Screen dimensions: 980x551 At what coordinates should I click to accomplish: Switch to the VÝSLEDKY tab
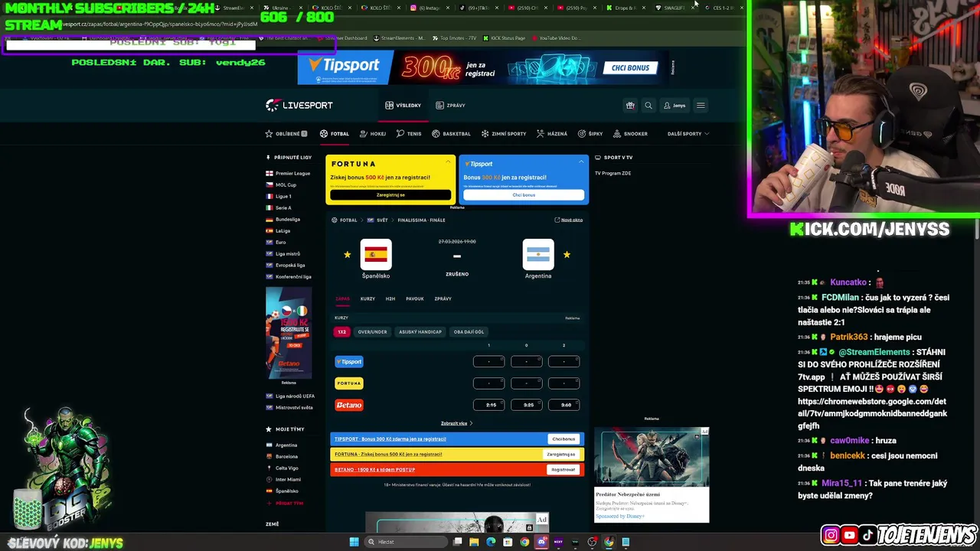tap(403, 106)
